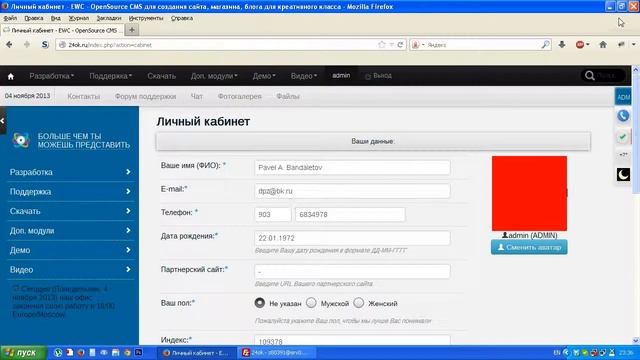The image size is (640, 360).
Task: Expand Демо dropdown in top navbar
Action: (x=264, y=76)
